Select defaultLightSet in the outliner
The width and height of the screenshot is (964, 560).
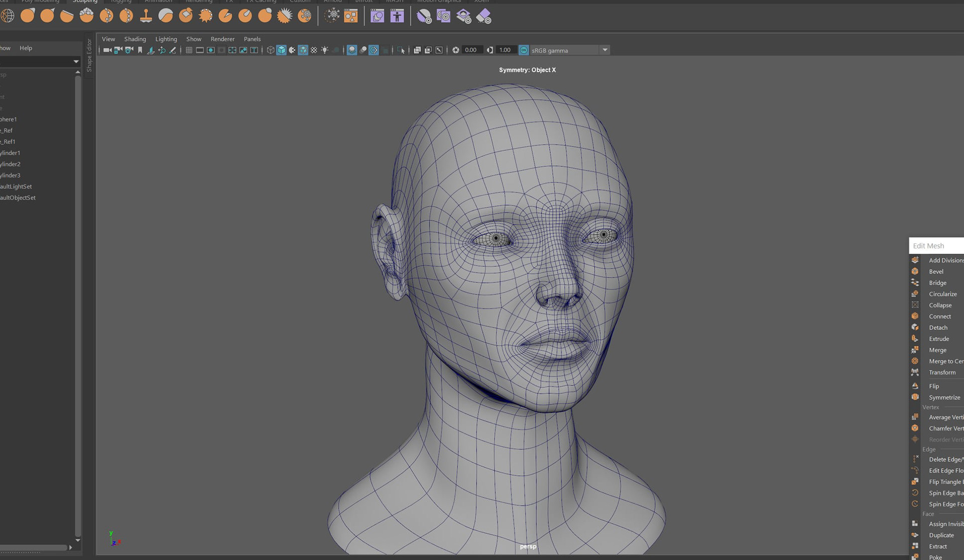[x=17, y=187]
